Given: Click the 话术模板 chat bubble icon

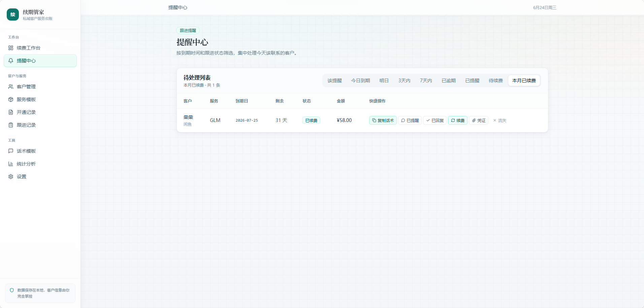Looking at the screenshot, I should coord(11,151).
